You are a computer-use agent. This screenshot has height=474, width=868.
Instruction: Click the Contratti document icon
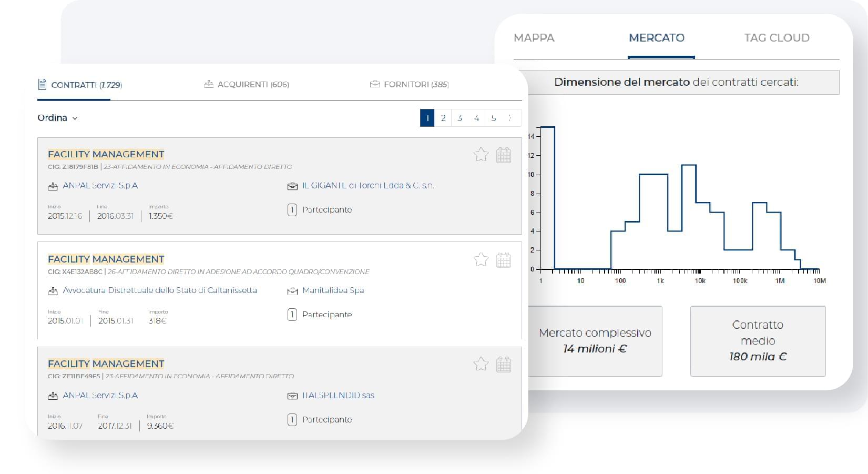point(43,84)
